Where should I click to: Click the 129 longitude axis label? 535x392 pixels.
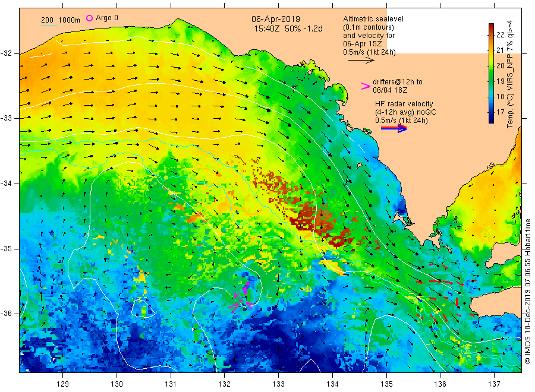click(x=63, y=384)
